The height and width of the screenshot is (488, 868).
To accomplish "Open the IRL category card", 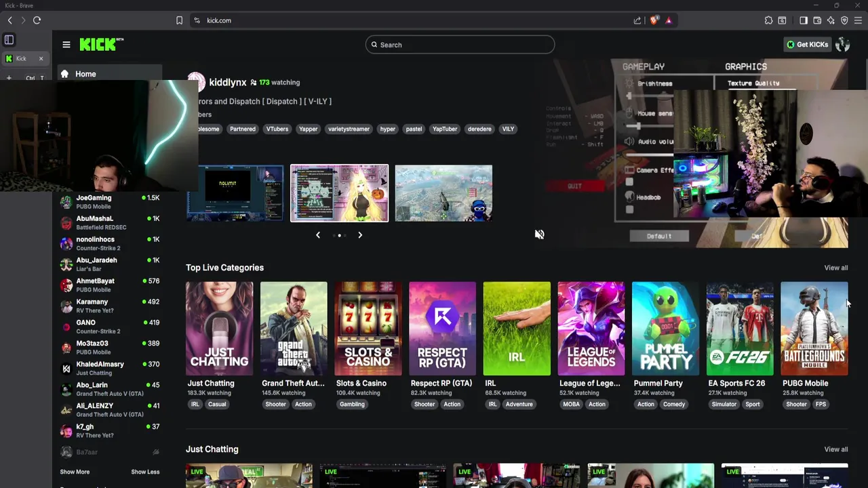I will coord(517,329).
